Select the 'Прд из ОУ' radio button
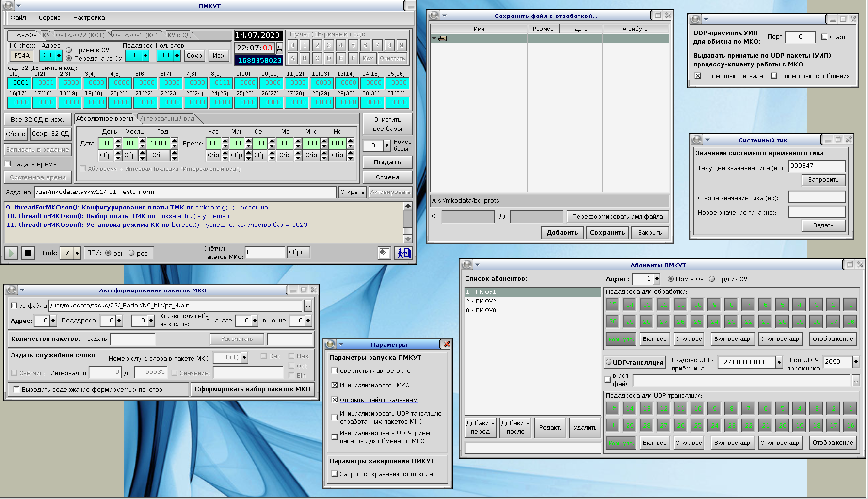 coord(712,279)
